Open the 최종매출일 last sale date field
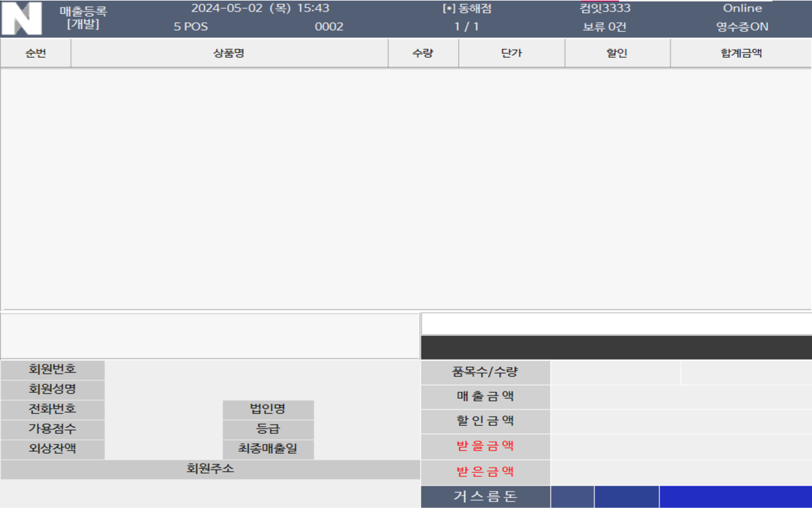 268,448
